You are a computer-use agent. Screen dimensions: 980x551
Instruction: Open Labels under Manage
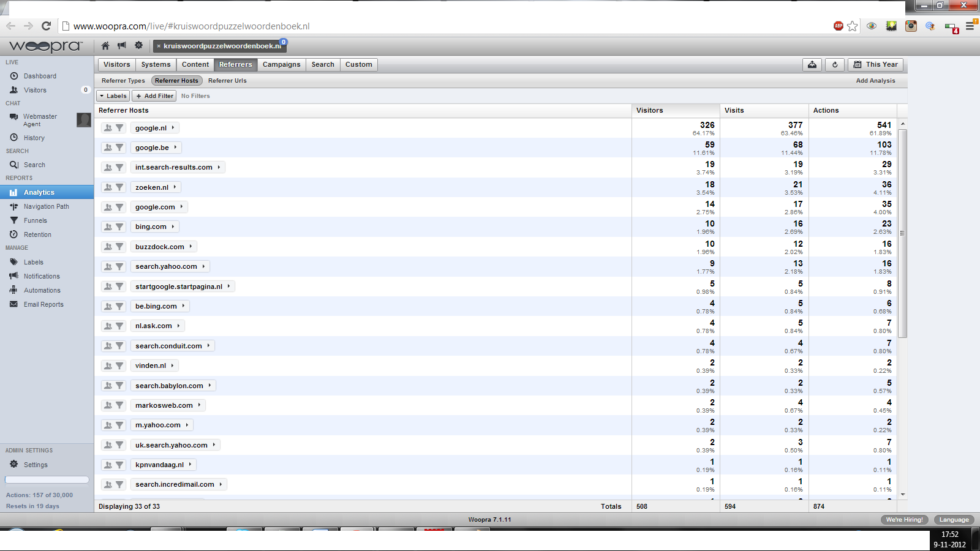click(x=33, y=262)
